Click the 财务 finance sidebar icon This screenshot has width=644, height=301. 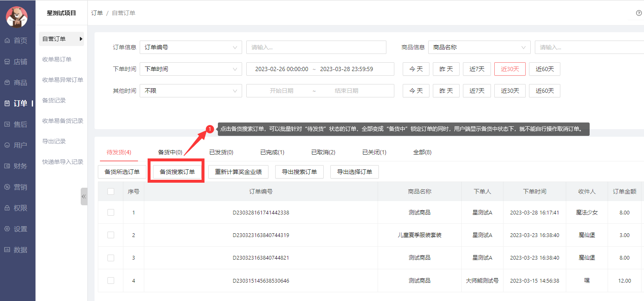click(x=7, y=166)
